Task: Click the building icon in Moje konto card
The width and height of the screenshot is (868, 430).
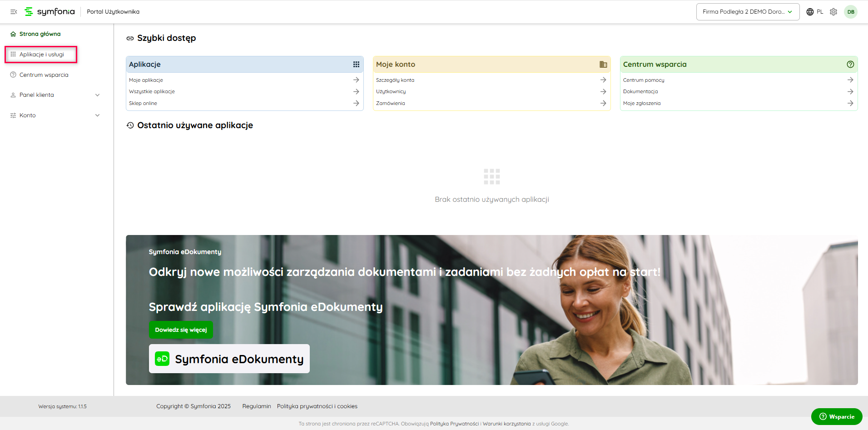Action: (603, 65)
